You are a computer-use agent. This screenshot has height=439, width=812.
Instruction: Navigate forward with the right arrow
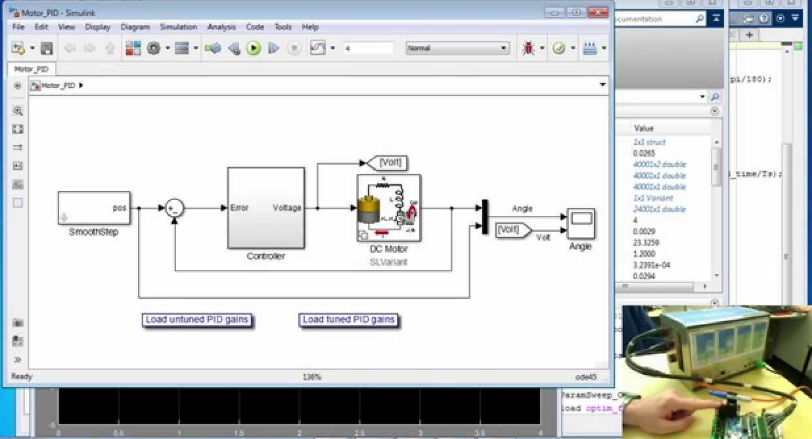coord(90,48)
